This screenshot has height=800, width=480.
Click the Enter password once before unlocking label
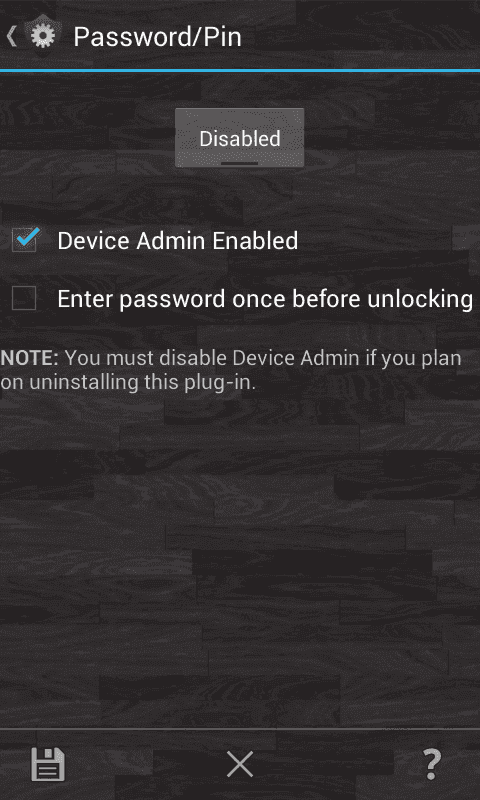click(x=265, y=299)
